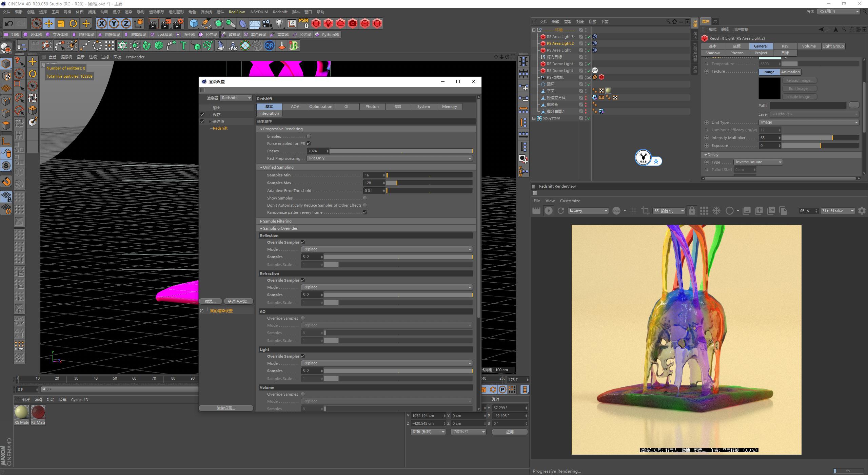Image resolution: width=868 pixels, height=475 pixels.
Task: Click the crop icon in Redshift RenderView toolbar
Action: coord(645,210)
